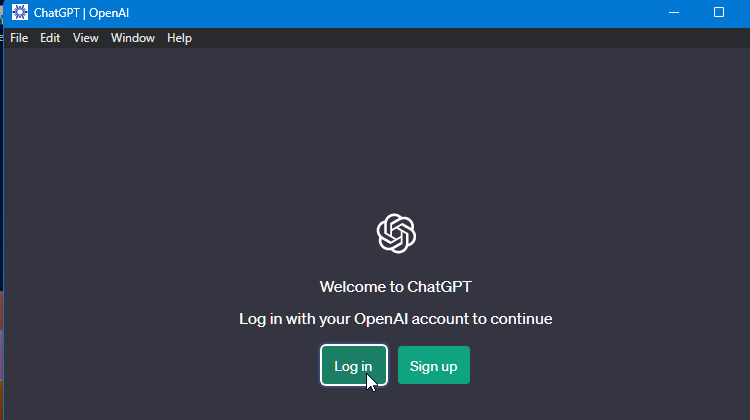The height and width of the screenshot is (420, 750).
Task: Click the Log in button
Action: click(x=353, y=365)
